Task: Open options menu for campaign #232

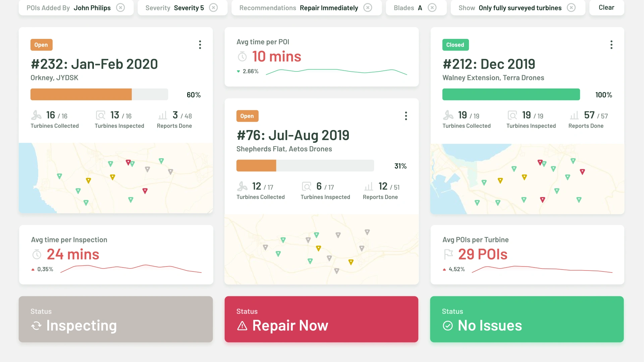Action: point(200,45)
